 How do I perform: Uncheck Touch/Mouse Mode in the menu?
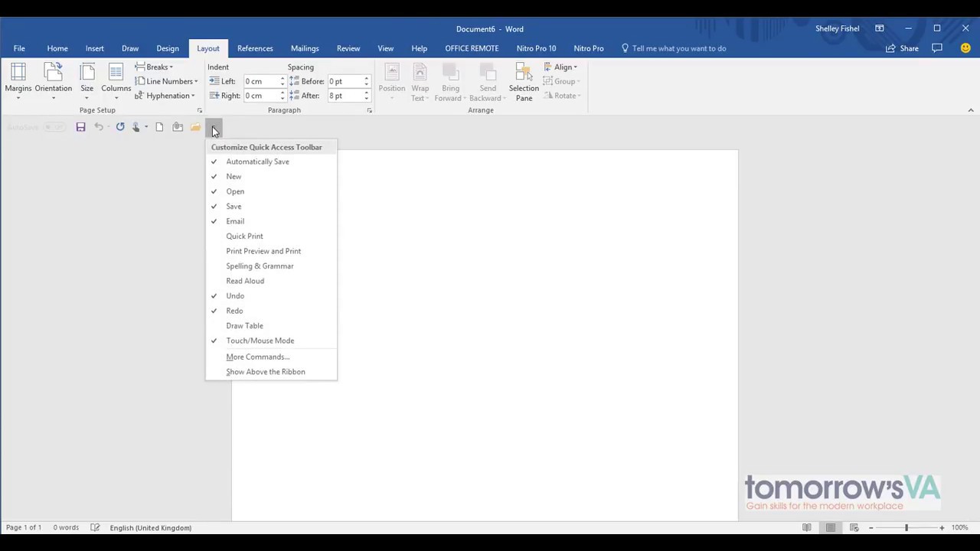coord(271,341)
